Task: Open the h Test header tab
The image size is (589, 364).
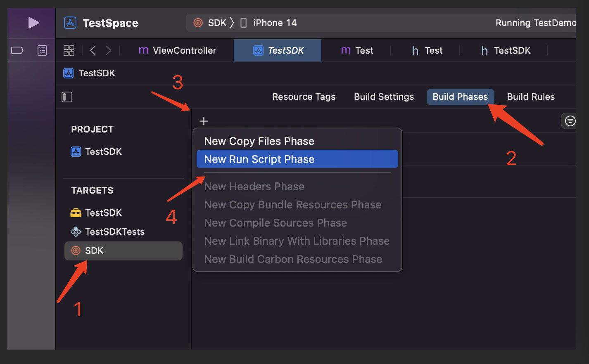Action: [x=427, y=50]
